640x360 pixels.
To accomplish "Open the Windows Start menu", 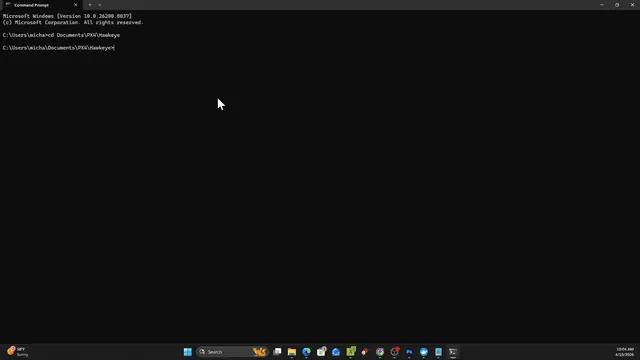I will tap(187, 352).
